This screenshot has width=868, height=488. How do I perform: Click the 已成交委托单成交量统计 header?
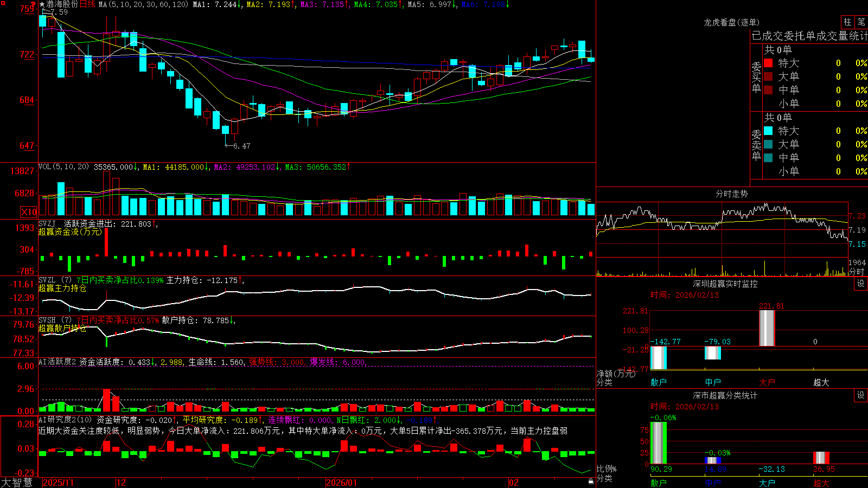(809, 36)
